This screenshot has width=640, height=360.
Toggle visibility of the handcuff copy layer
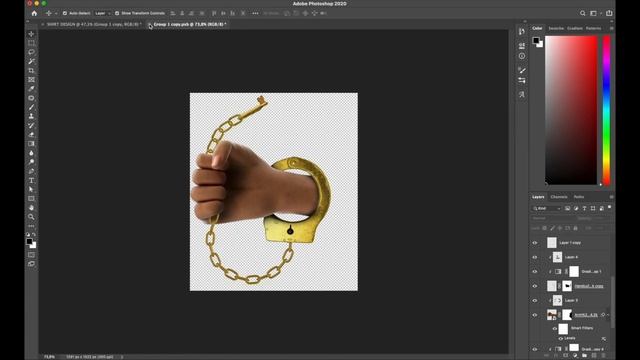[x=535, y=286]
